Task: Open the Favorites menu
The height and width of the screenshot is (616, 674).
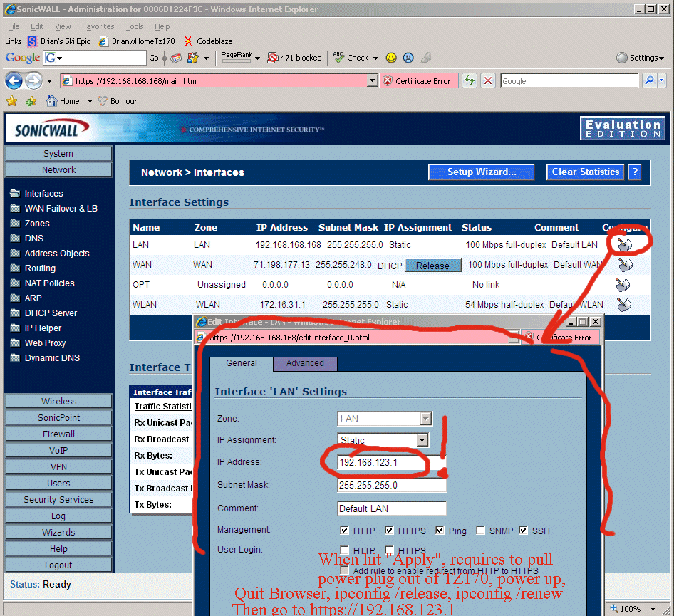Action: point(98,26)
